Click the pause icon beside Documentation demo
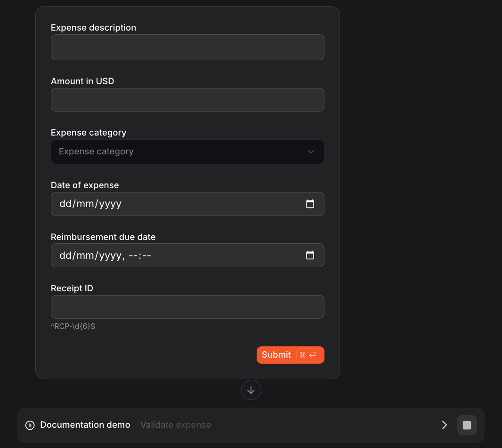 (x=30, y=425)
